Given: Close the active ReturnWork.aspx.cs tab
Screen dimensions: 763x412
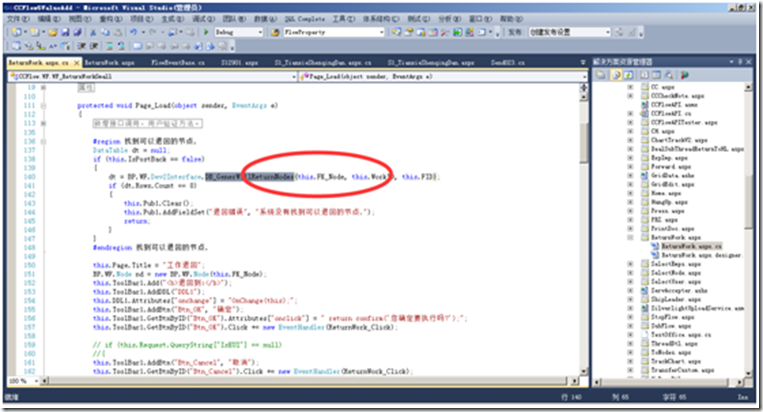Looking at the screenshot, I should [76, 63].
